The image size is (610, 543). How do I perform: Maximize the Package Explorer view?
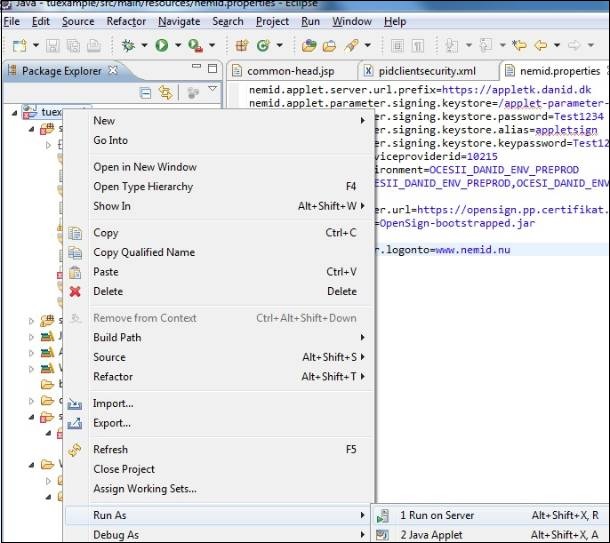pyautogui.click(x=212, y=68)
